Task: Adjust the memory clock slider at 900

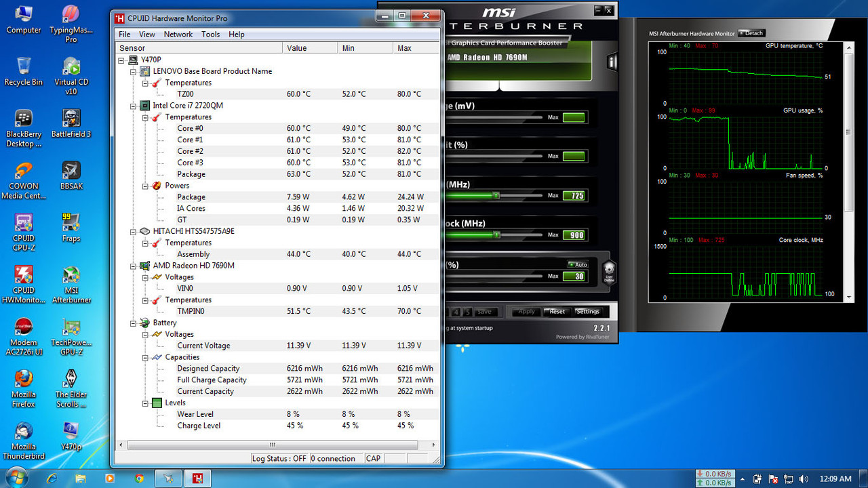Action: [496, 235]
